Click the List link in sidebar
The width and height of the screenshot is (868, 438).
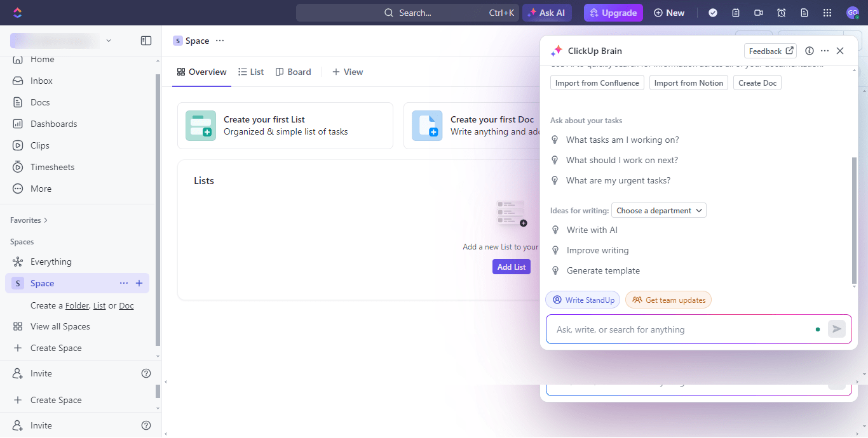point(100,305)
